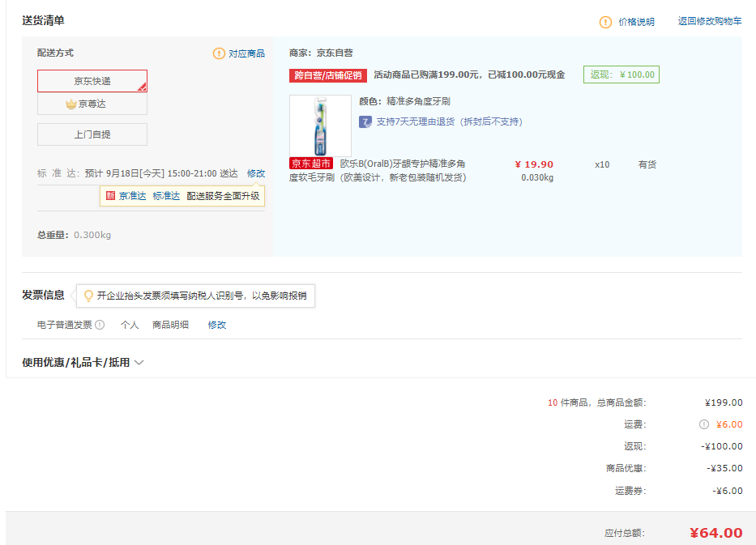Screen dimensions: 756x545
Task: Click the crown icon on 京尊达
Action: click(x=70, y=104)
